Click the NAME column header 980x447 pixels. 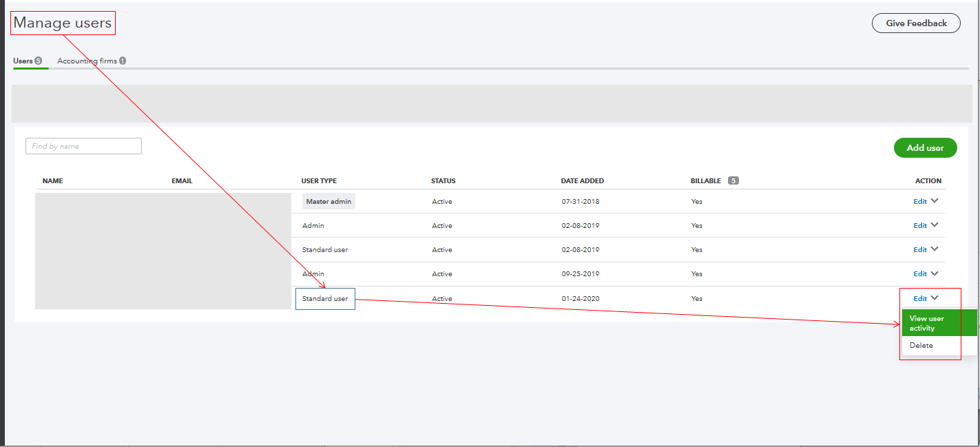tap(52, 180)
